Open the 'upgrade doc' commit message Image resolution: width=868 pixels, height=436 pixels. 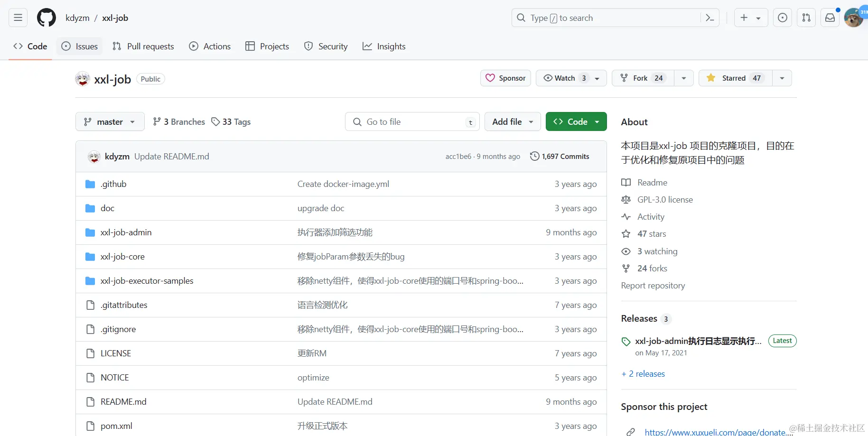[x=321, y=208]
